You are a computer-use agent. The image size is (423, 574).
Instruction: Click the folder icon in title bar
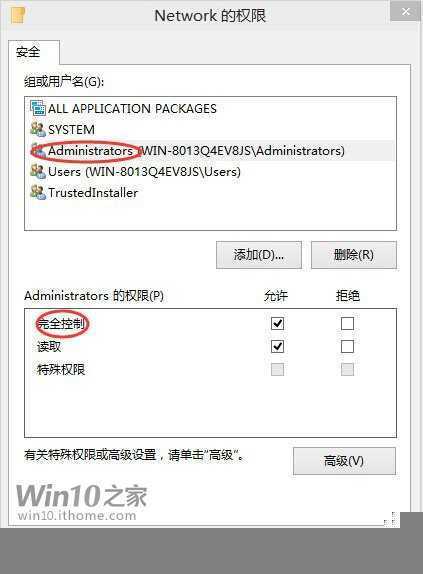point(18,15)
